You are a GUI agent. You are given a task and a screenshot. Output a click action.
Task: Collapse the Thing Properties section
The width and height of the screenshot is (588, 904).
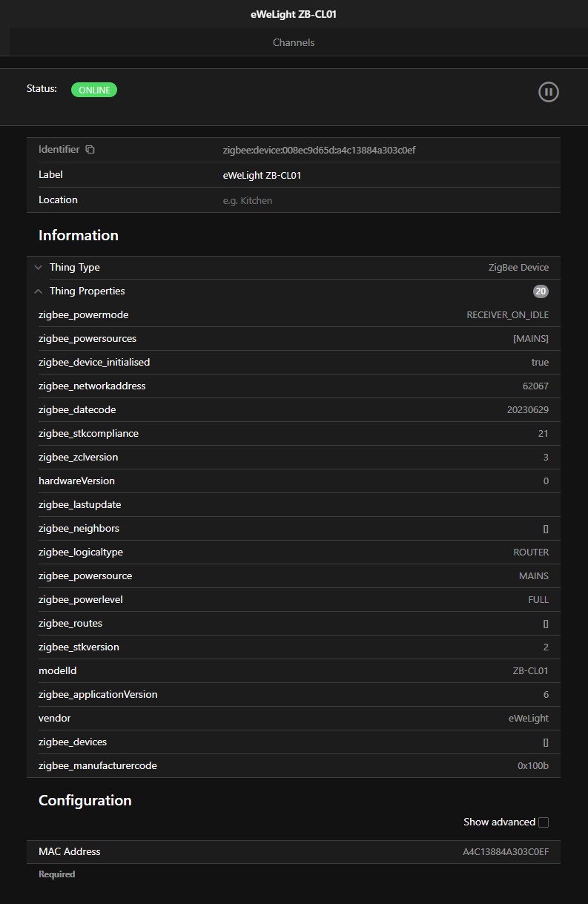coord(39,291)
